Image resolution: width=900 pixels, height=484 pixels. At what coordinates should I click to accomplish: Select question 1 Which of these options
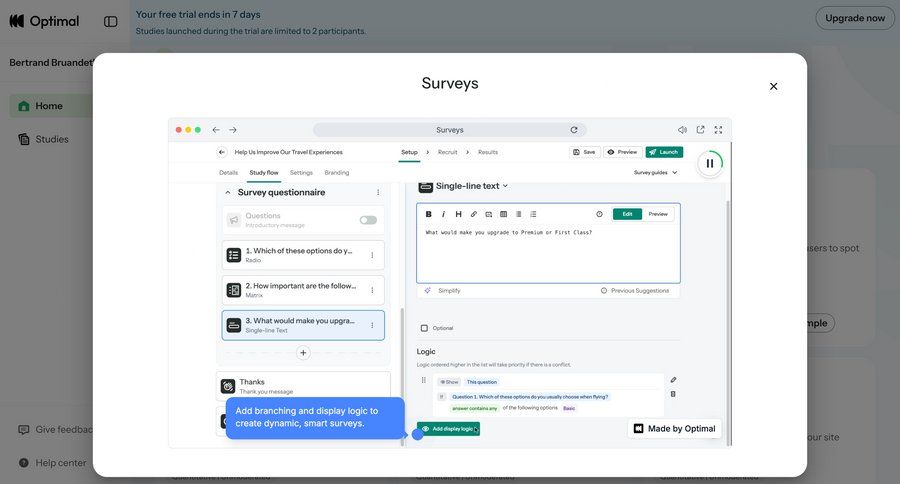point(303,255)
